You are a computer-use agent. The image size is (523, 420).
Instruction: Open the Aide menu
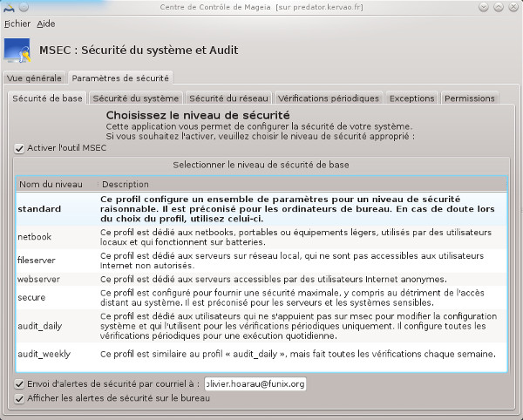(45, 24)
